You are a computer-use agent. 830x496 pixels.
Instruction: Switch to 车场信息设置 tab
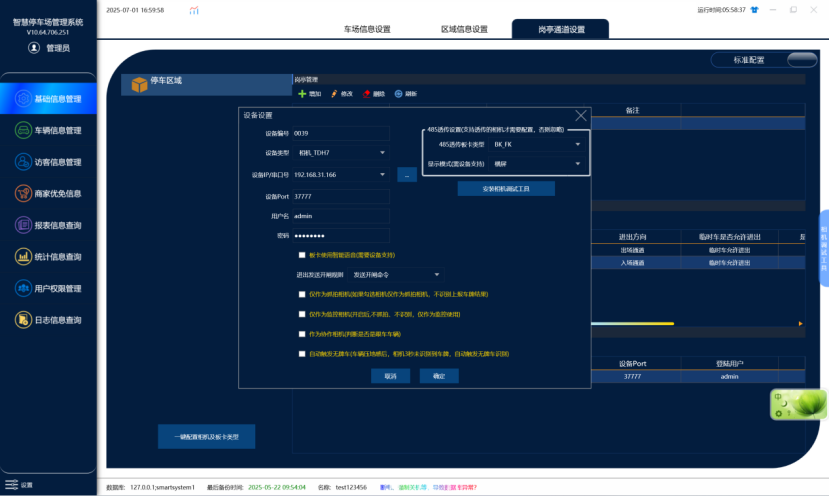(367, 29)
